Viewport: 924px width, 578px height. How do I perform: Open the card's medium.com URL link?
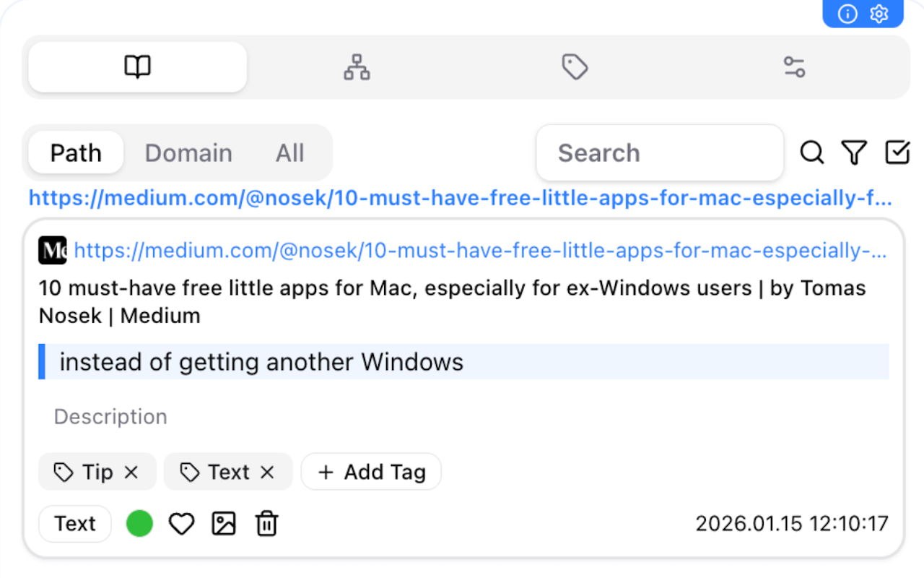pos(480,251)
